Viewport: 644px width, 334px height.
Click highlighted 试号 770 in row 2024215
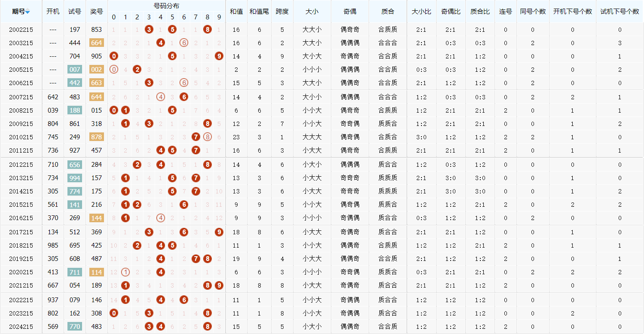click(75, 327)
